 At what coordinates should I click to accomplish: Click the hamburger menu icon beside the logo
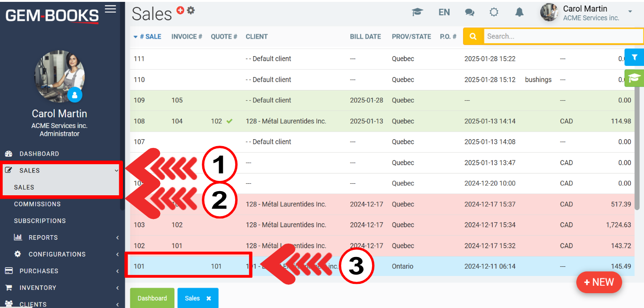110,9
